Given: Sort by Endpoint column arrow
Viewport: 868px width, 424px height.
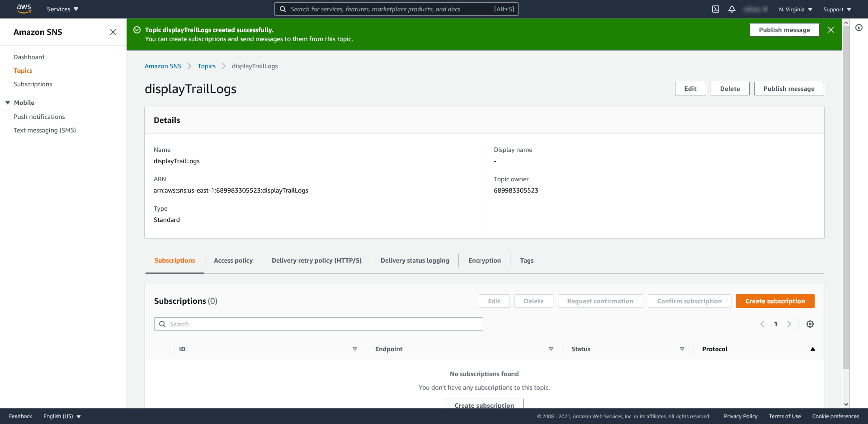Looking at the screenshot, I should pos(551,349).
